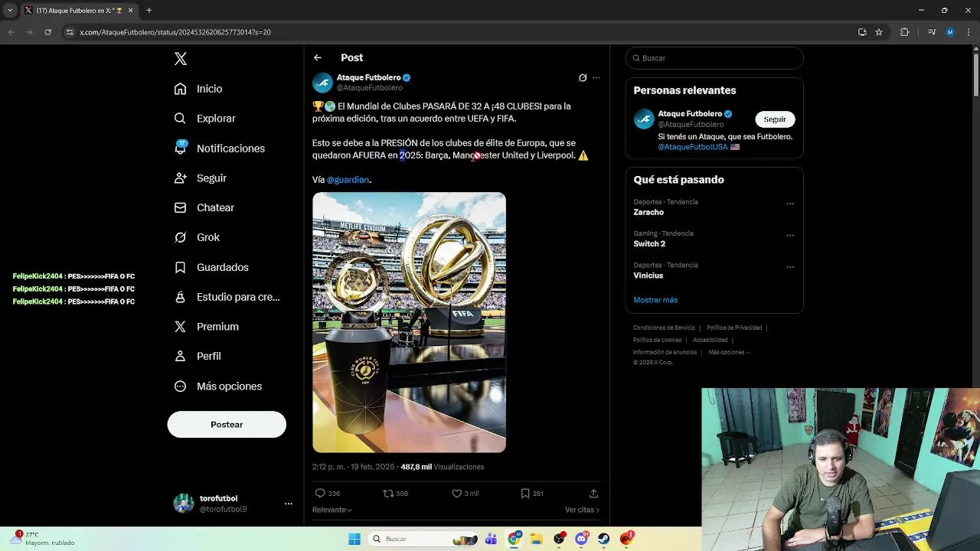Image resolution: width=980 pixels, height=551 pixels.
Task: Click the Buscar search field on X
Action: pos(714,58)
